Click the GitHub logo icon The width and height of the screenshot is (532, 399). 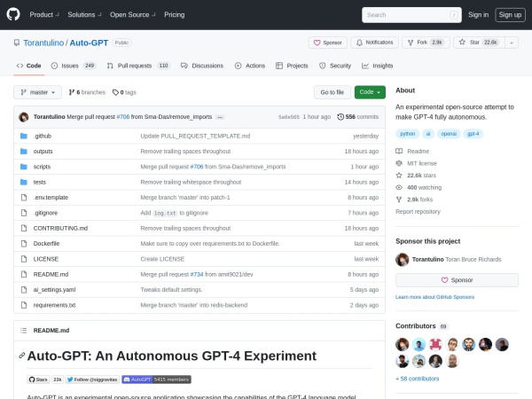pos(15,14)
